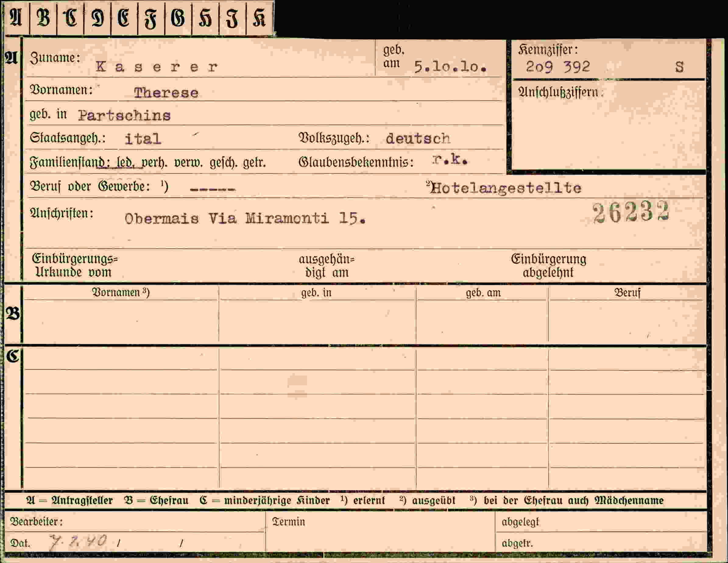Screen dimensions: 728x563
Task: Click the 'geb. in' column header
Action: pyautogui.click(x=316, y=293)
